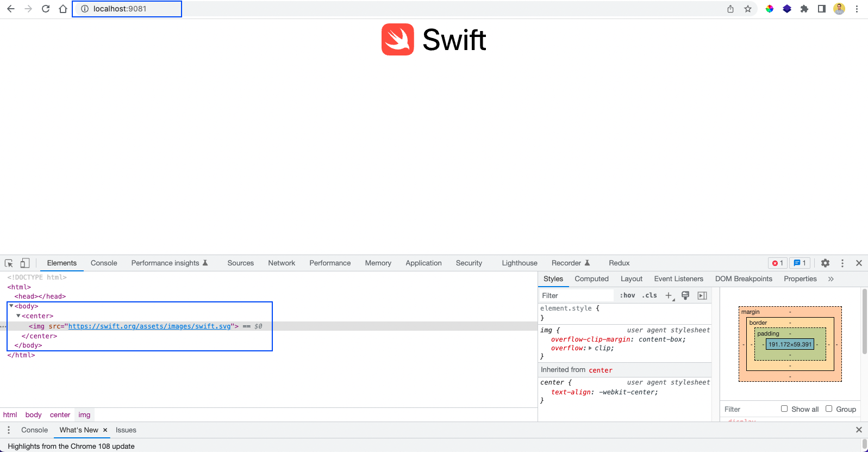Click the red error count badge

coord(778,263)
